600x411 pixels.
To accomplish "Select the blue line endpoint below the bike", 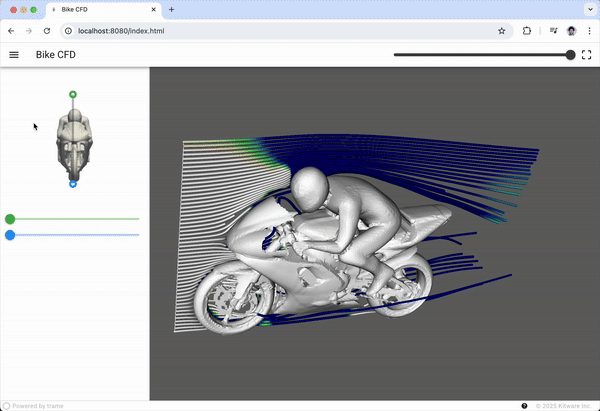I will point(73,184).
